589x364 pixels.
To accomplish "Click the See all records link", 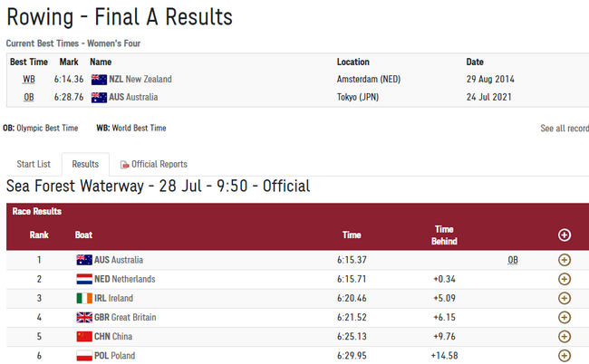I will [565, 129].
